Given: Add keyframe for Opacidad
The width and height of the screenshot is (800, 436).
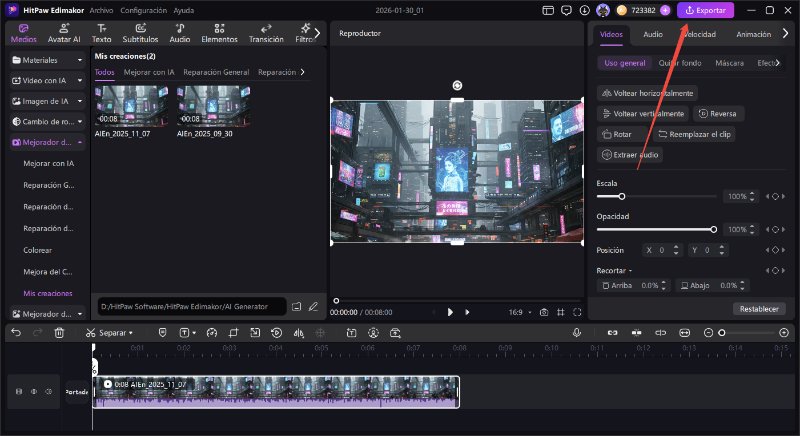Looking at the screenshot, I should [x=776, y=229].
